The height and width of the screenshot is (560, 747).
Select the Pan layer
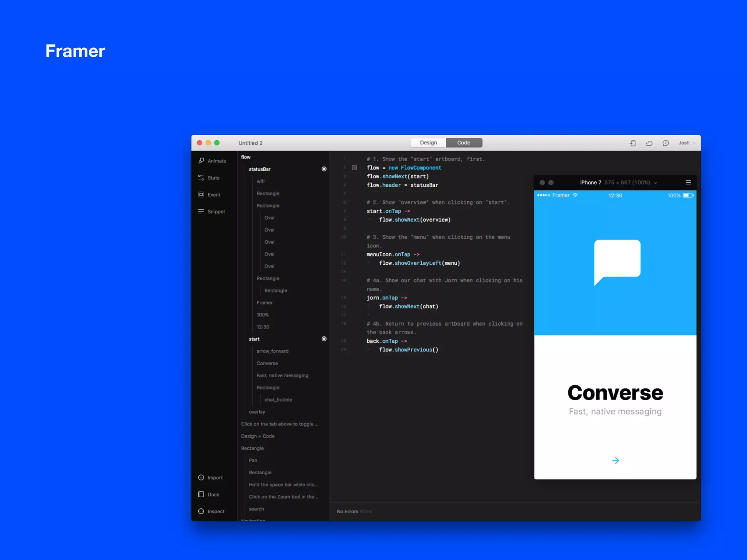pyautogui.click(x=253, y=460)
